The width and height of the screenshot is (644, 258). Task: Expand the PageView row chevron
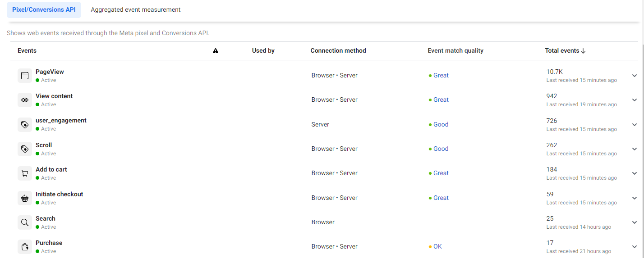[x=635, y=76]
